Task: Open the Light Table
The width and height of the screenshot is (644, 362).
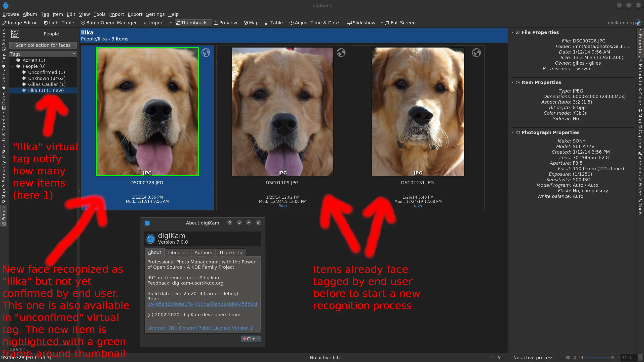Action: (x=58, y=23)
